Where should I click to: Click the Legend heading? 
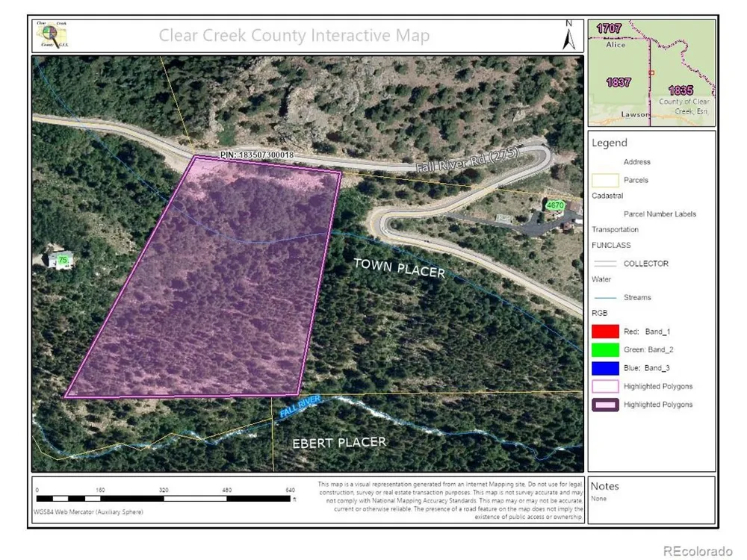tap(610, 143)
